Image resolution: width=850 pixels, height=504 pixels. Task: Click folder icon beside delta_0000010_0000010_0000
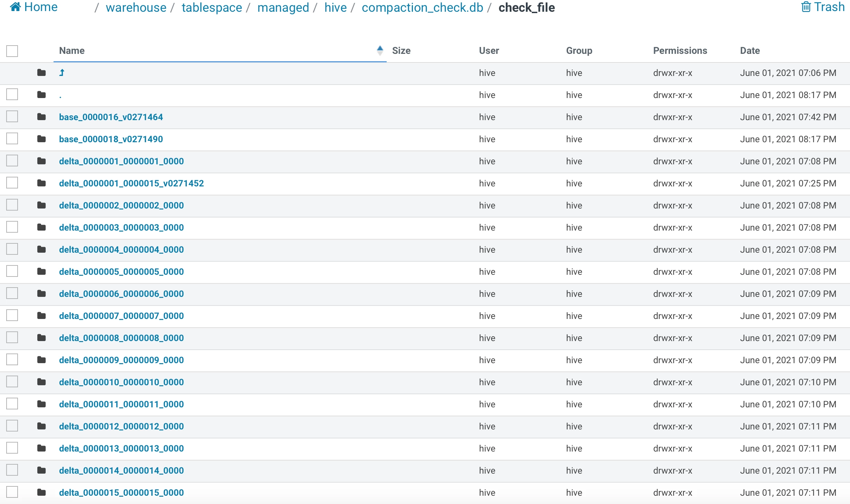click(x=41, y=382)
